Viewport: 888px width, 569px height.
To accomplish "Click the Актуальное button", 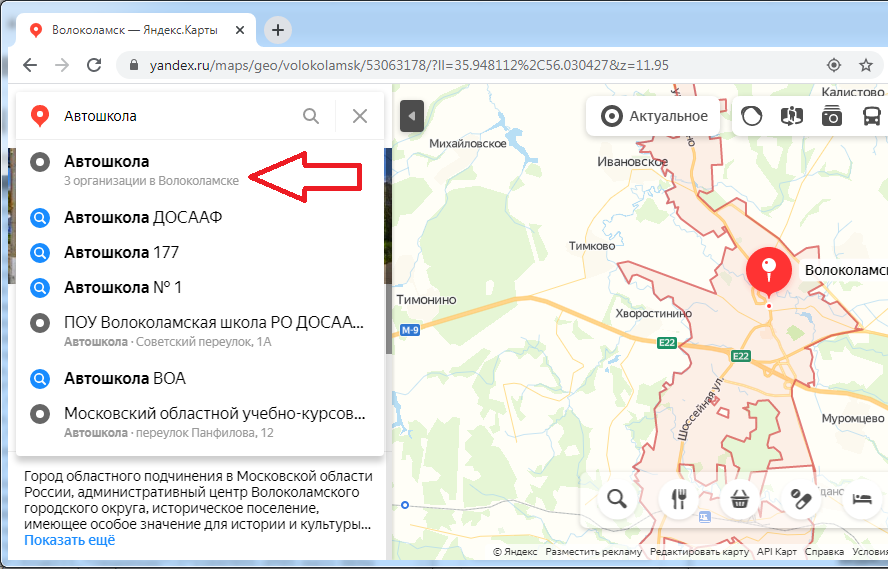I will pyautogui.click(x=653, y=116).
